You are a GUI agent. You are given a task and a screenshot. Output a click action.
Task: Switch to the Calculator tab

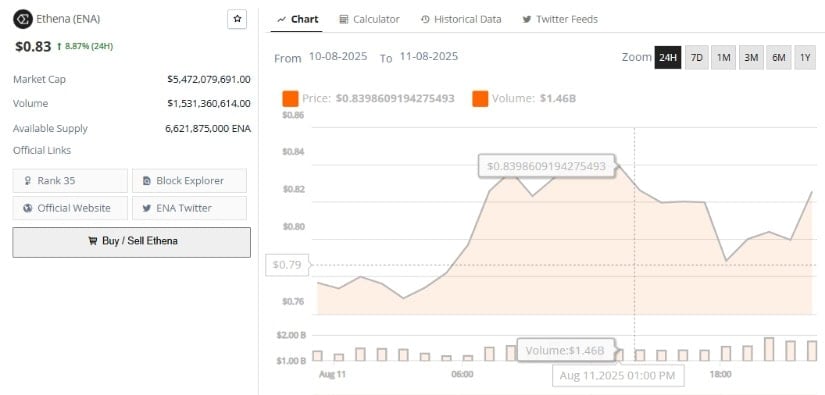point(369,19)
